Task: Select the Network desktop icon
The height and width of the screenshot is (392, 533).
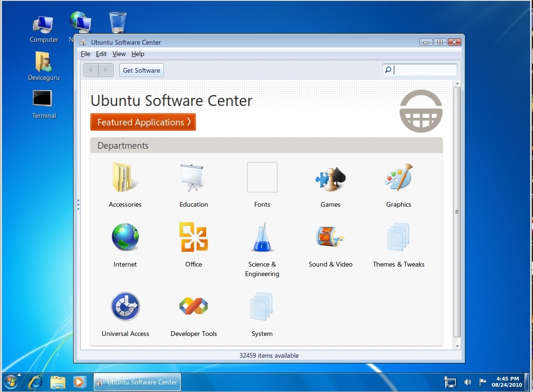Action: click(x=80, y=22)
